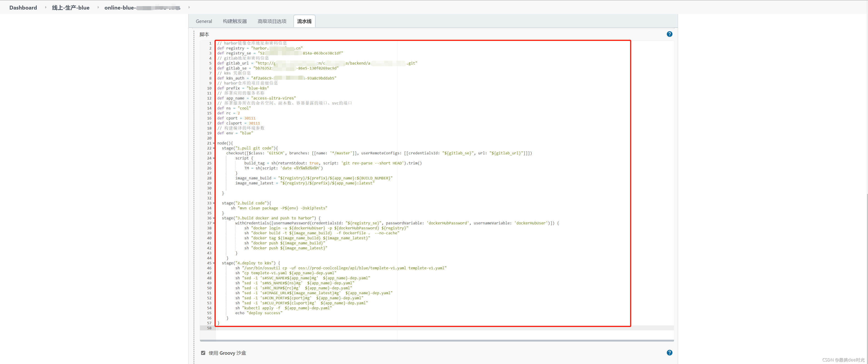Click the build_tag git rev-parse line
Screen dimensions: 868x364
(x=333, y=163)
